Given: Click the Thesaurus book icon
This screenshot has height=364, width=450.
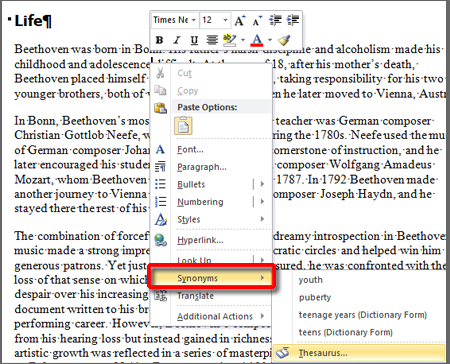Looking at the screenshot, I should 283,353.
